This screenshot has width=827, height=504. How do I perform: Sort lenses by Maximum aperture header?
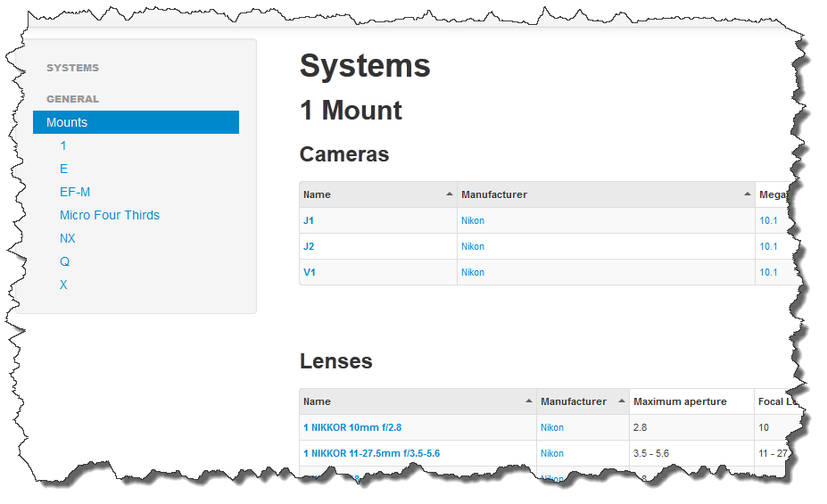[680, 401]
